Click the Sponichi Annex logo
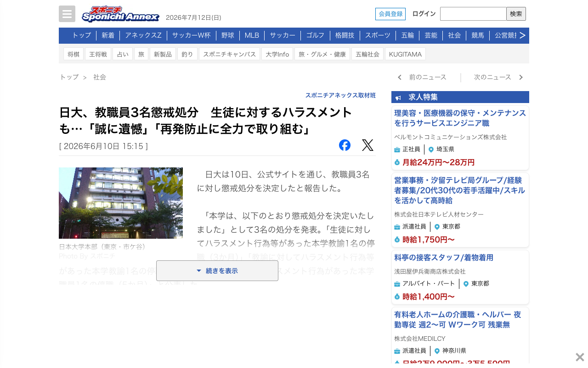This screenshot has width=588, height=368. (x=120, y=14)
